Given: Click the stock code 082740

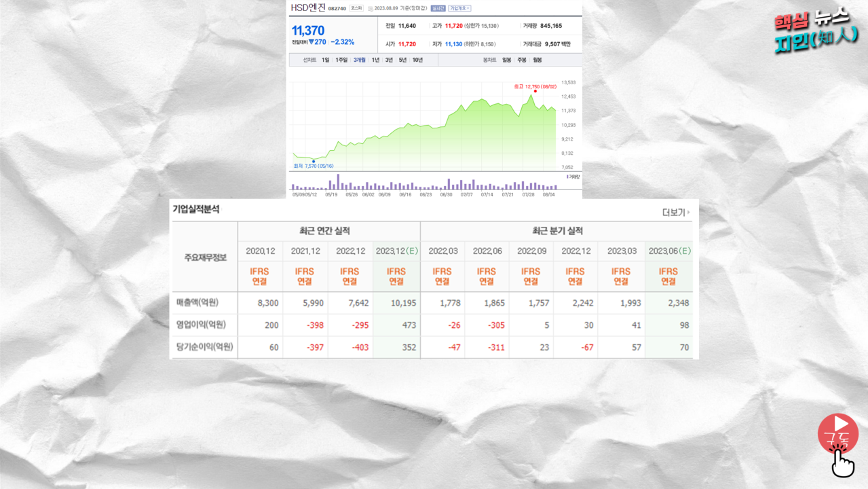Looking at the screenshot, I should coord(337,8).
